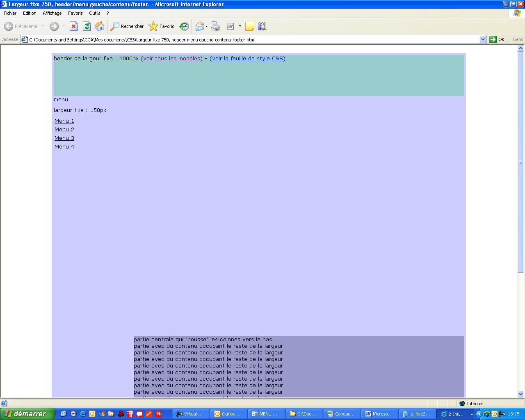The height and width of the screenshot is (420, 525).
Task: Follow the "voir tous les modèles" link
Action: (171, 59)
